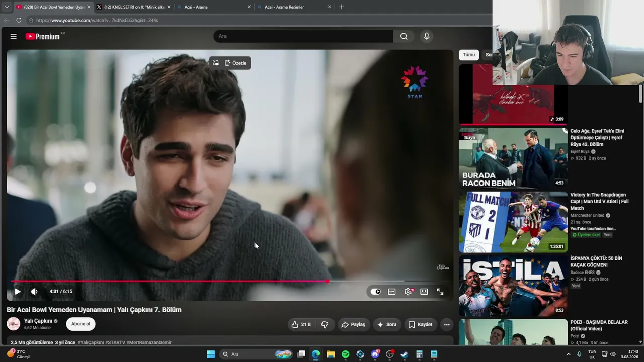Subscribe with the Abone ol button
The height and width of the screenshot is (362, 644).
point(80,324)
